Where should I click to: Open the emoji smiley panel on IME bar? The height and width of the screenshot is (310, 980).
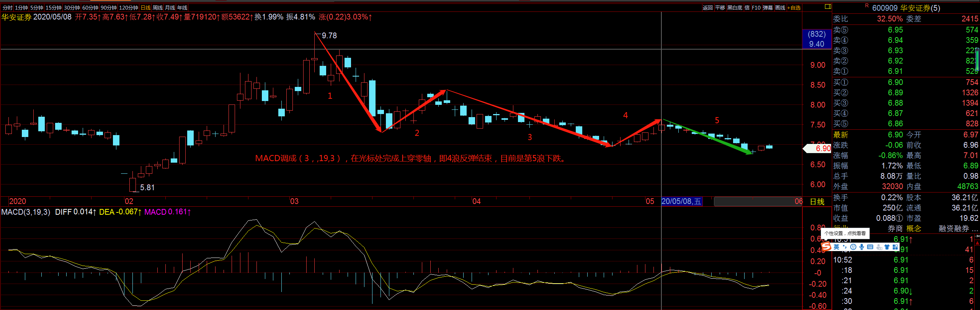(853, 247)
